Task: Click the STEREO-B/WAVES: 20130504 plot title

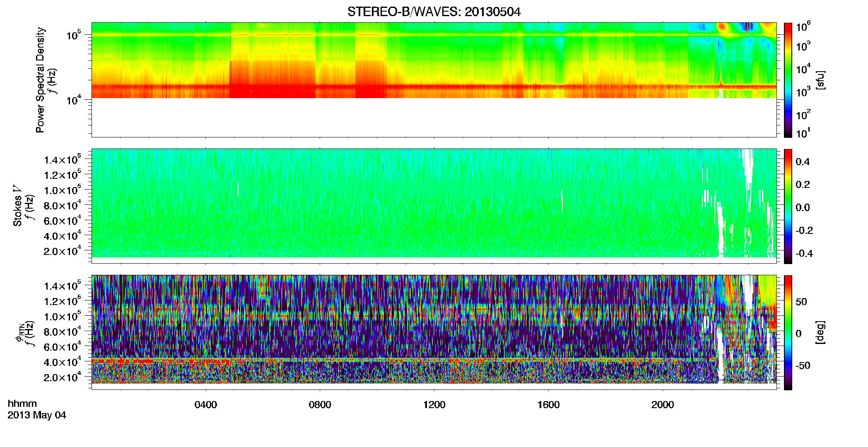Action: [434, 12]
